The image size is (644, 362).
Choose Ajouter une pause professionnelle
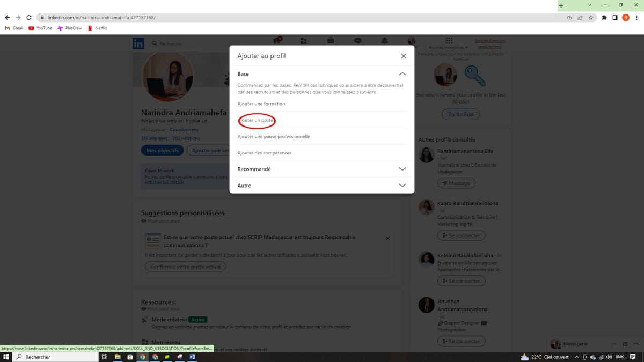tap(274, 137)
